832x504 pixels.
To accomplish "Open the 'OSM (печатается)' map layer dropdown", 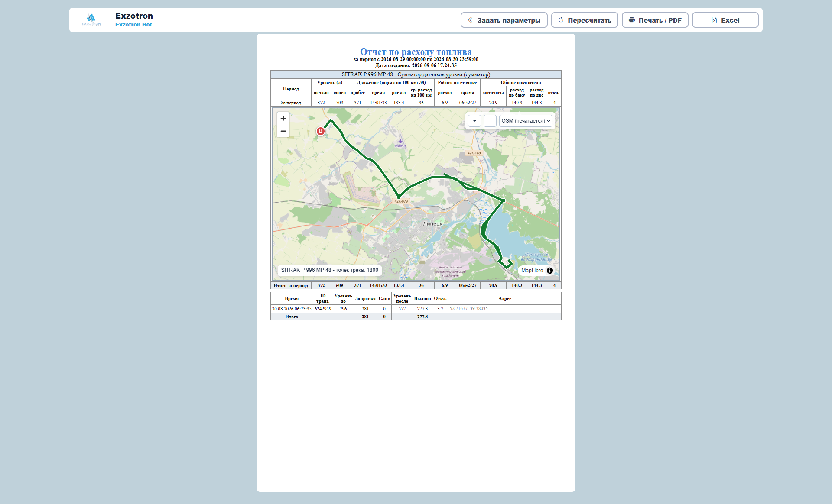I will pyautogui.click(x=526, y=121).
